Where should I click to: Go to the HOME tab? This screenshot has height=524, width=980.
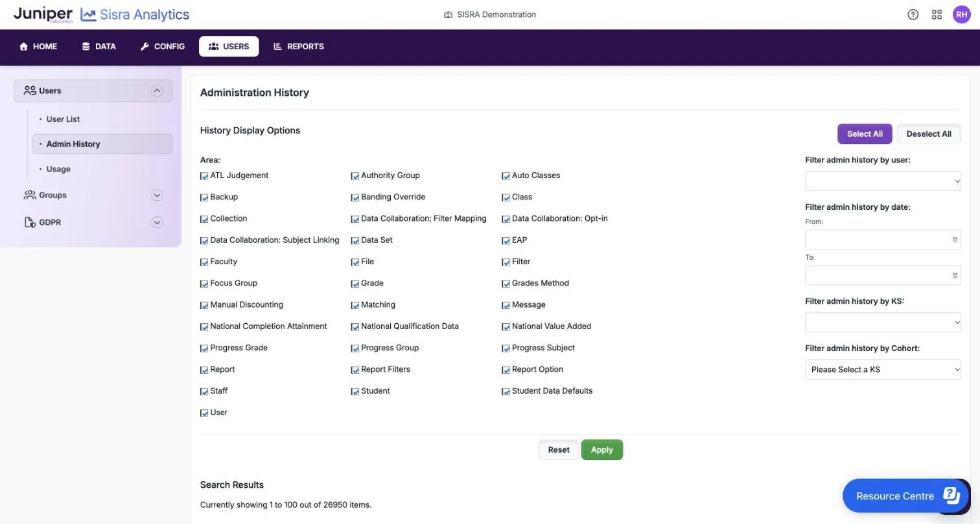click(38, 47)
